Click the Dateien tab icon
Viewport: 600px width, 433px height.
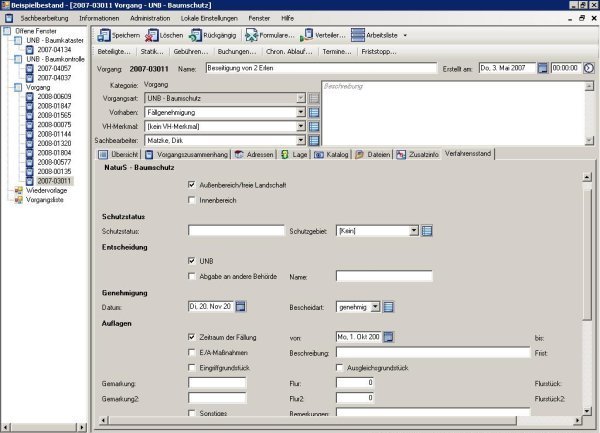[359, 155]
